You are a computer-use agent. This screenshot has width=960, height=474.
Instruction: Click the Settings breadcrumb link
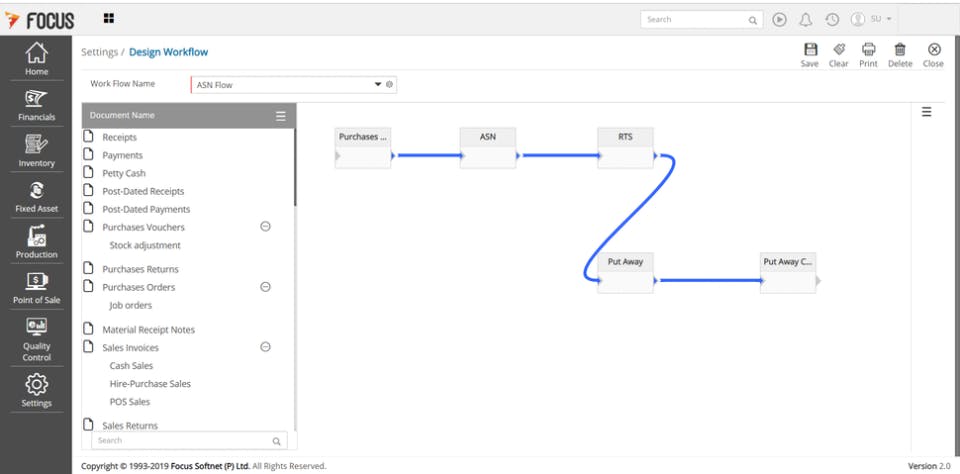coord(99,52)
